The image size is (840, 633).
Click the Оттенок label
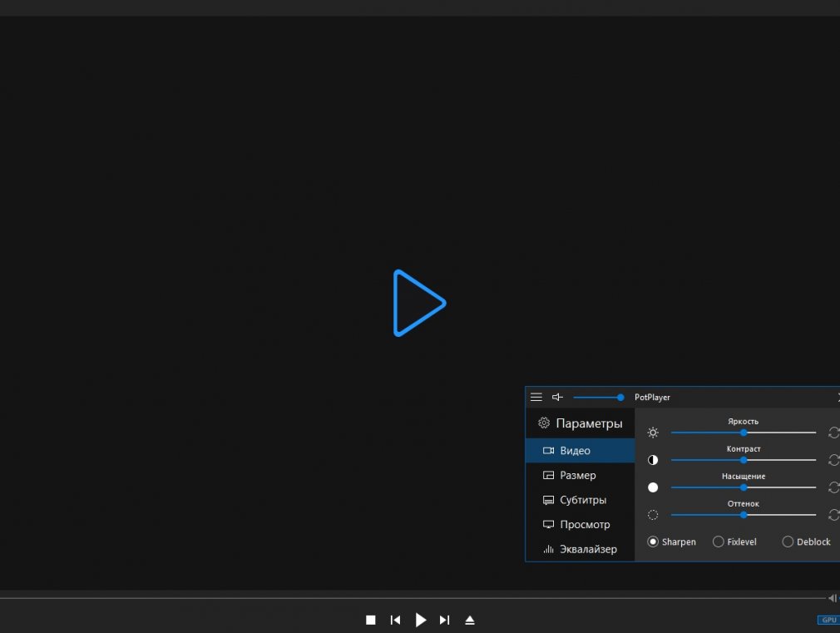pos(744,504)
